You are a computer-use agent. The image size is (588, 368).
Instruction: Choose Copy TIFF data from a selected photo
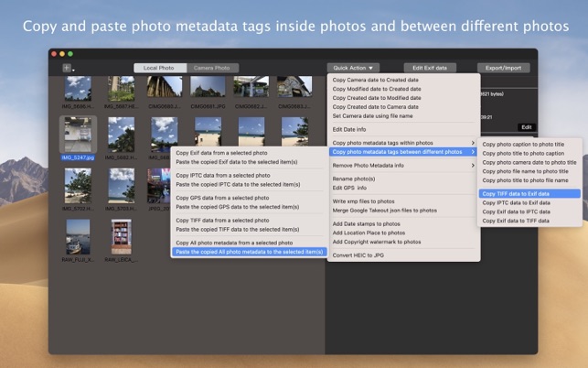250,221
